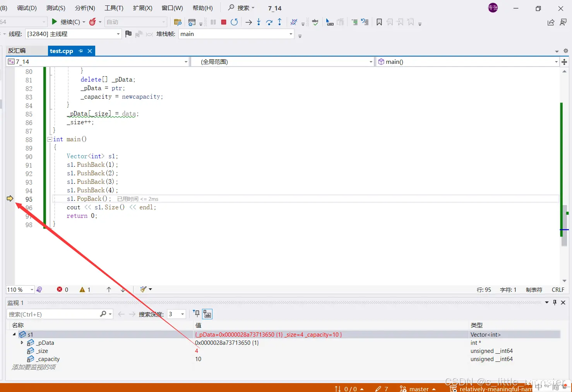Click the flag threads icon
This screenshot has height=392, width=572.
(x=128, y=34)
